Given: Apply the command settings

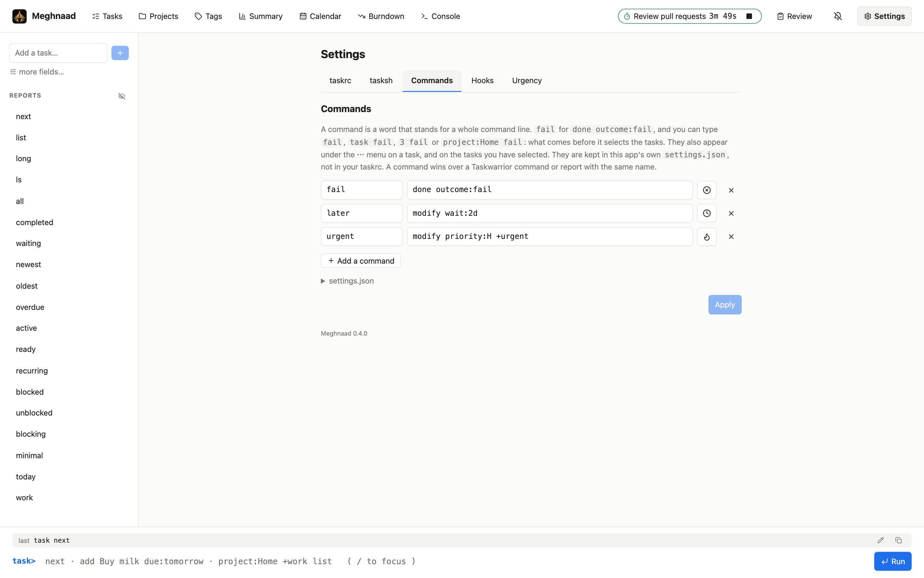Looking at the screenshot, I should click(724, 305).
